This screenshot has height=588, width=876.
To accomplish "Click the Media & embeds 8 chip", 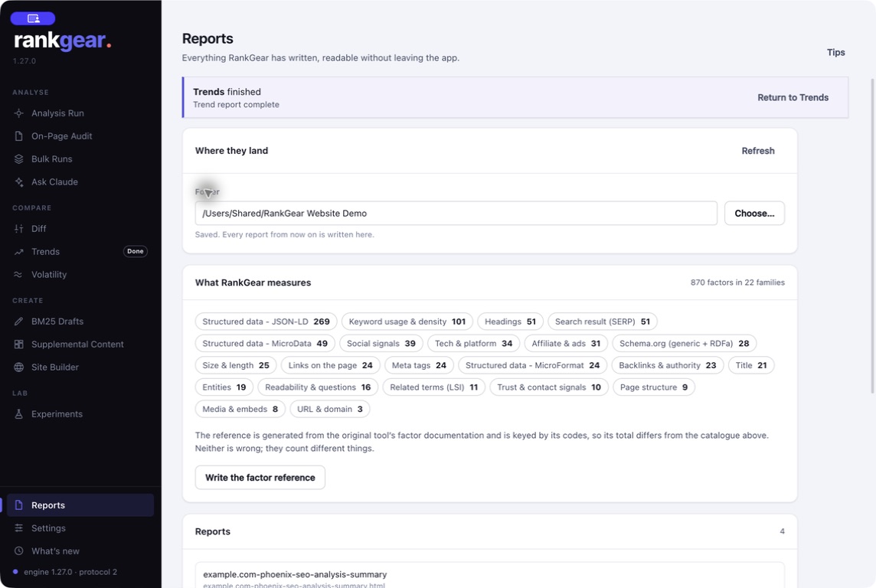I will (240, 409).
